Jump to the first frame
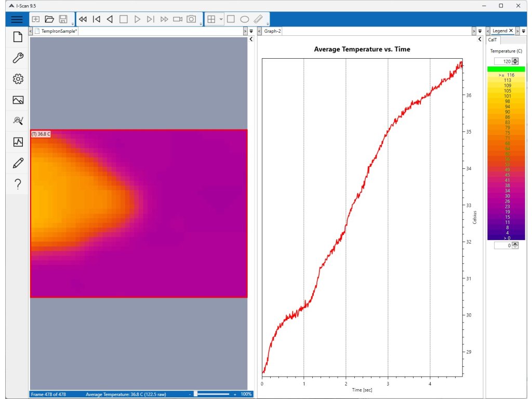The height and width of the screenshot is (399, 532). 96,19
